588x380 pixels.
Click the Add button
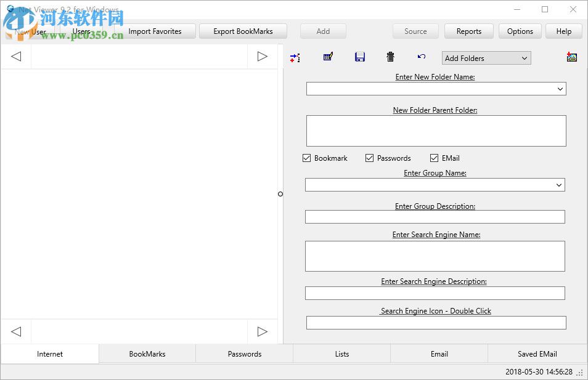[x=323, y=31]
